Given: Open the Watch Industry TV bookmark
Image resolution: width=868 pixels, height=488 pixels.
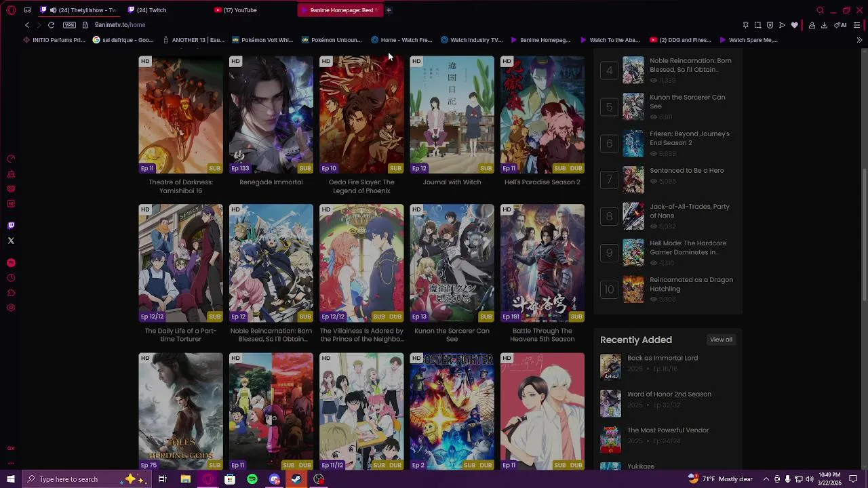Looking at the screenshot, I should (x=471, y=40).
